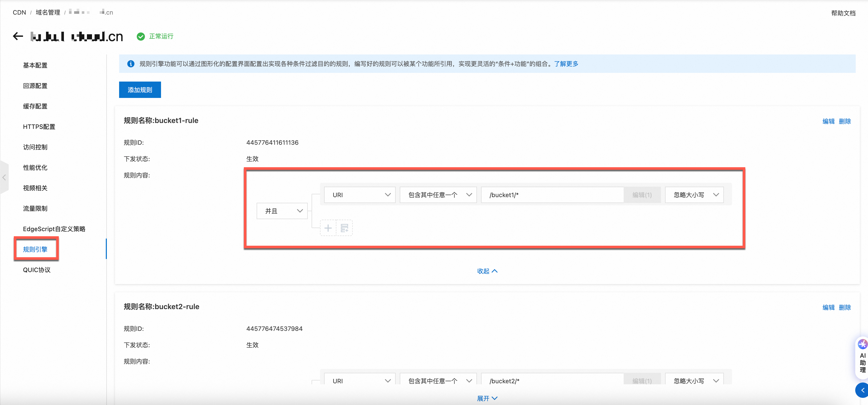Click the blue round arrow at bottom right
This screenshot has height=405, width=868.
pos(862,390)
